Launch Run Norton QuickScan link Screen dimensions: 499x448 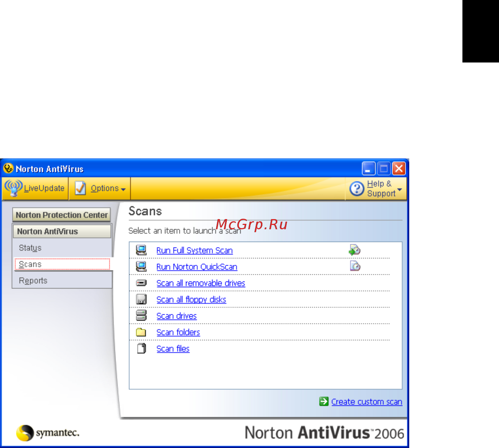click(x=197, y=267)
